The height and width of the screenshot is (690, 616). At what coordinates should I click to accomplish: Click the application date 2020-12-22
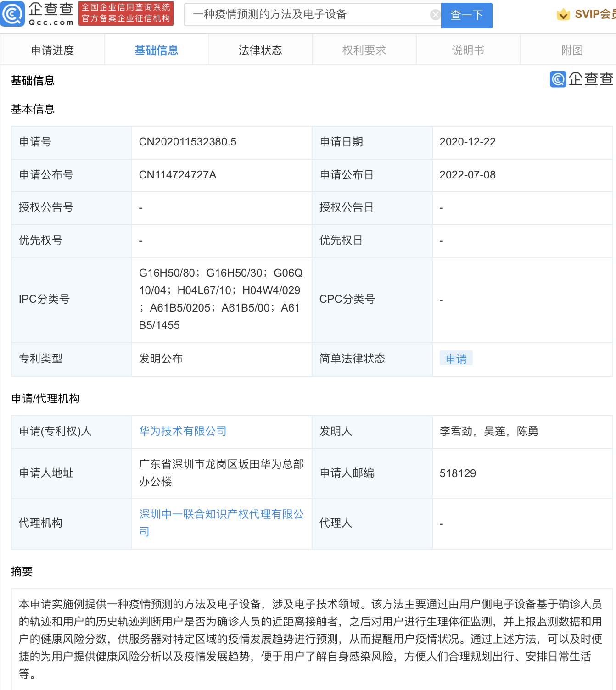pyautogui.click(x=467, y=142)
